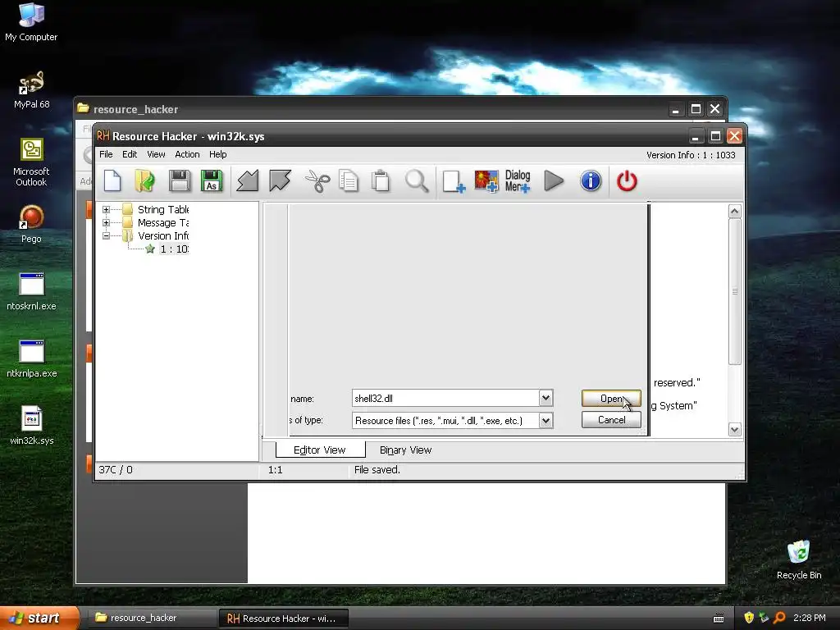Select Microsoft Outlook desktop icon
Screen dimensions: 840x630
[31, 162]
